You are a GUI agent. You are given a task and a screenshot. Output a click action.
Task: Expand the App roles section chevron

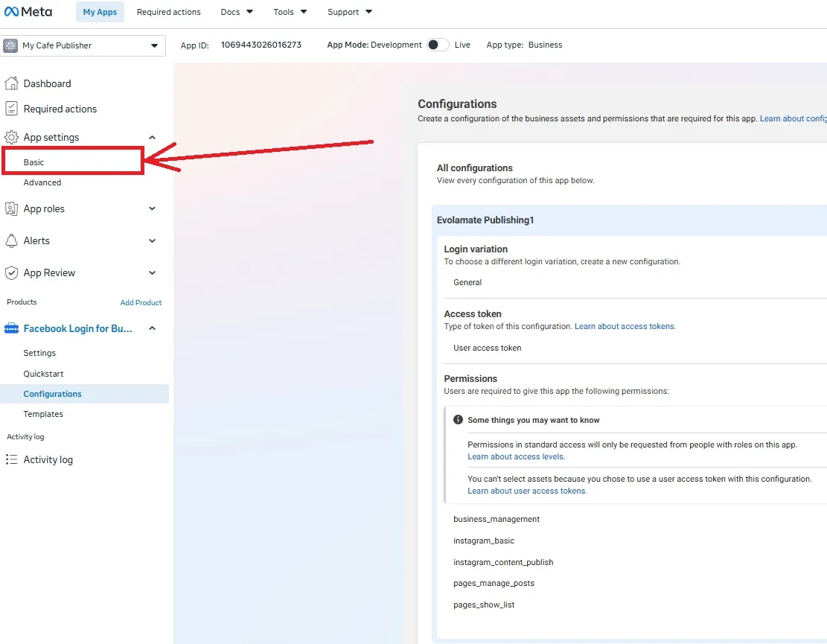click(152, 209)
